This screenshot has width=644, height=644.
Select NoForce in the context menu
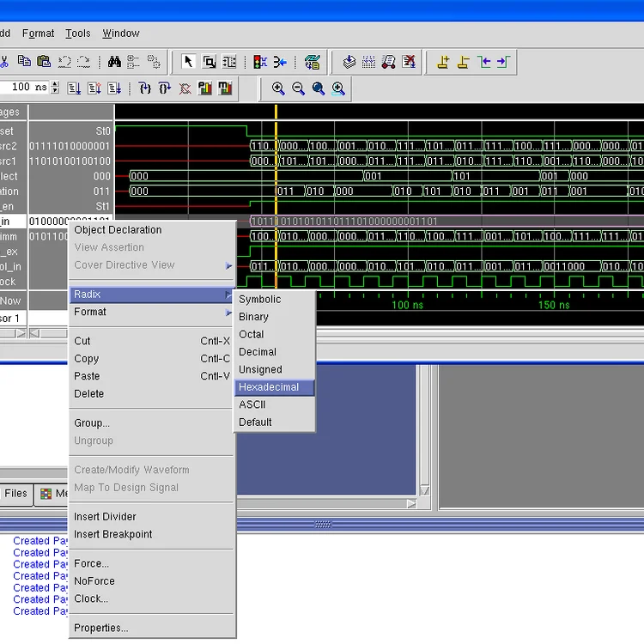click(x=152, y=581)
